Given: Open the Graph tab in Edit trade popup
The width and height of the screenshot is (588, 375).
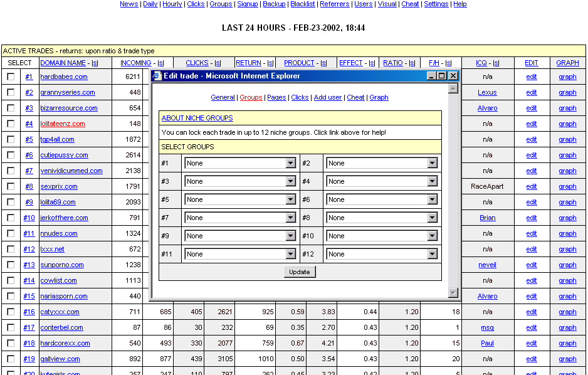Looking at the screenshot, I should point(379,97).
